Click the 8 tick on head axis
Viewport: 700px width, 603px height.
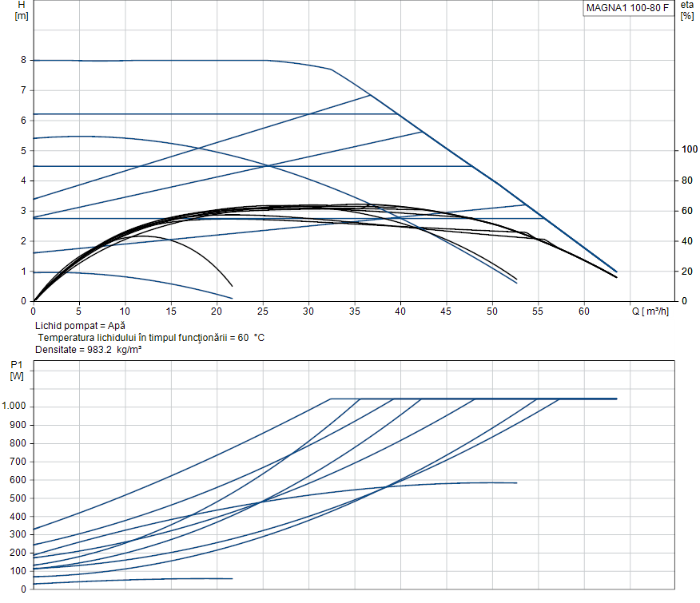click(x=24, y=60)
